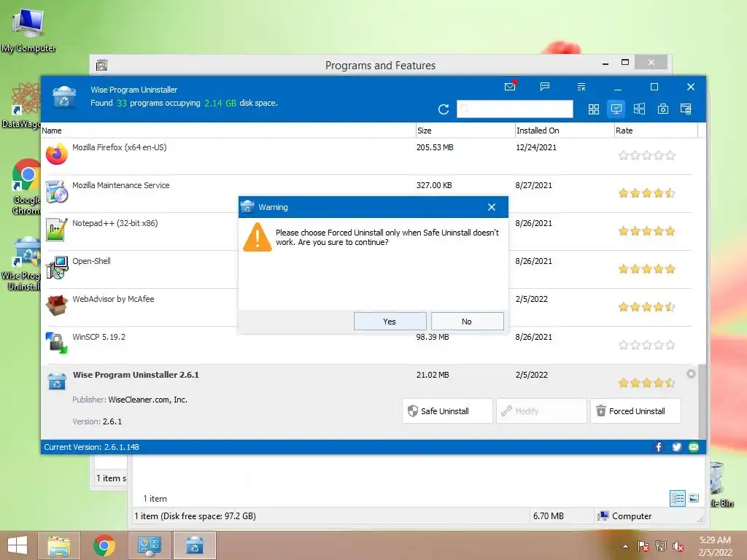
Task: Click the Wise Uninstaller list scrollbar
Action: 703,401
